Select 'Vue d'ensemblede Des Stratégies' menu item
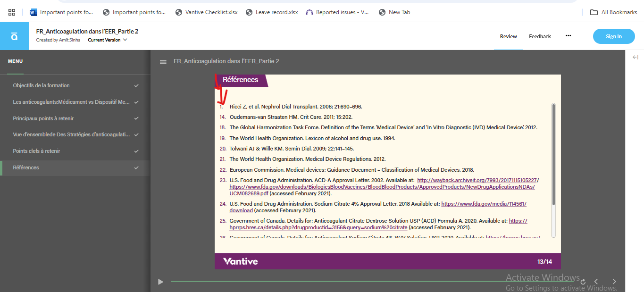 [75, 134]
